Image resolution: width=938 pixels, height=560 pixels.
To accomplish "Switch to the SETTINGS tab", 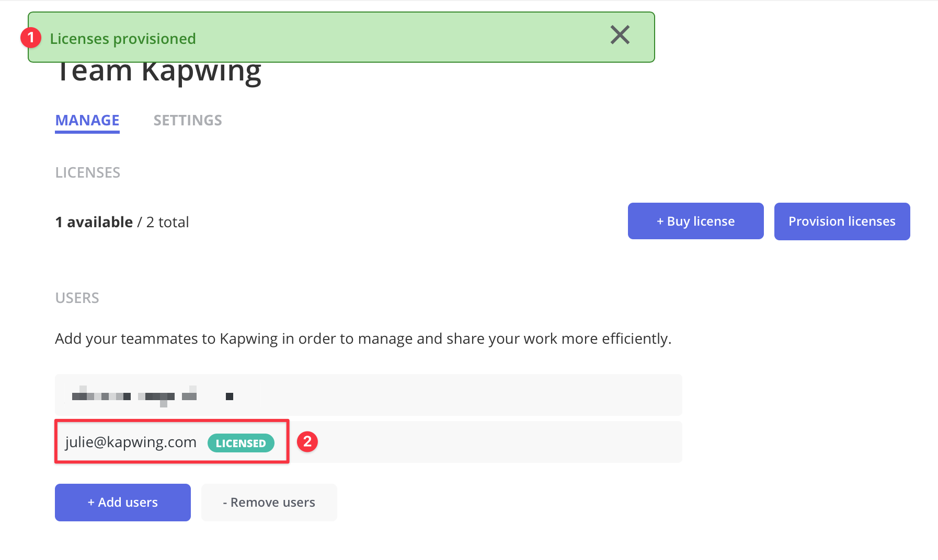I will pos(187,121).
